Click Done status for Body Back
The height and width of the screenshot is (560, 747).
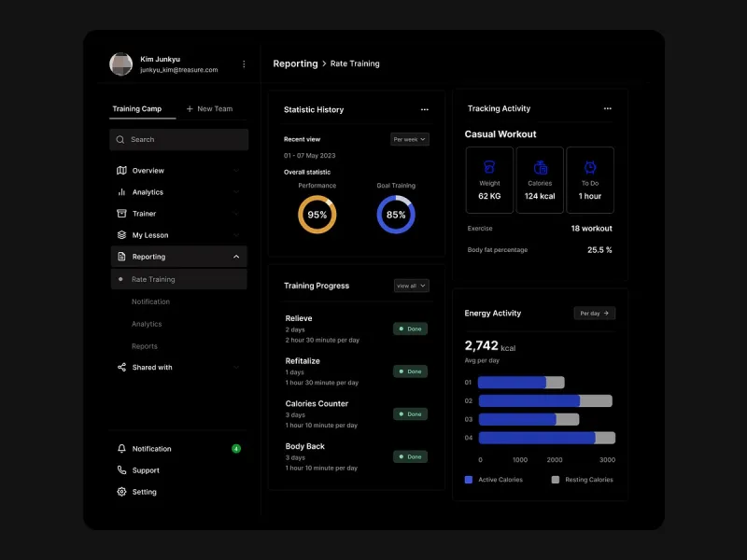coord(410,456)
